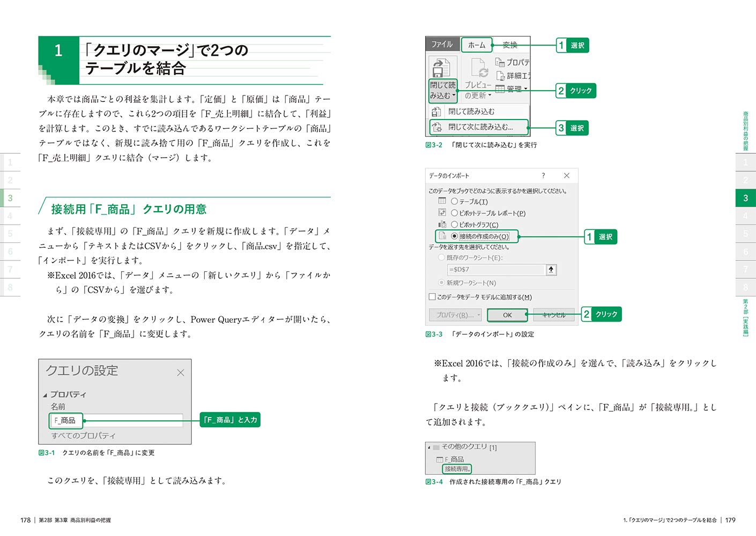
Task: Switch to the ホーム ribbon tab
Action: [x=476, y=45]
